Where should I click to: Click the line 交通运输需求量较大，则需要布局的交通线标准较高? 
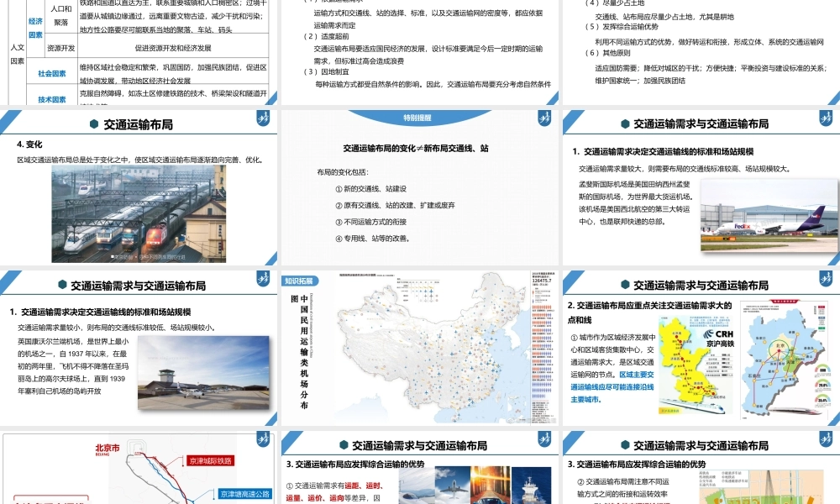click(685, 169)
